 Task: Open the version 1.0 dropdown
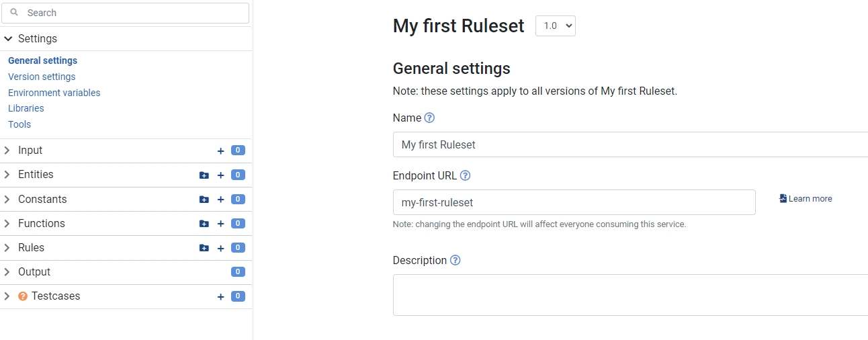pos(555,26)
